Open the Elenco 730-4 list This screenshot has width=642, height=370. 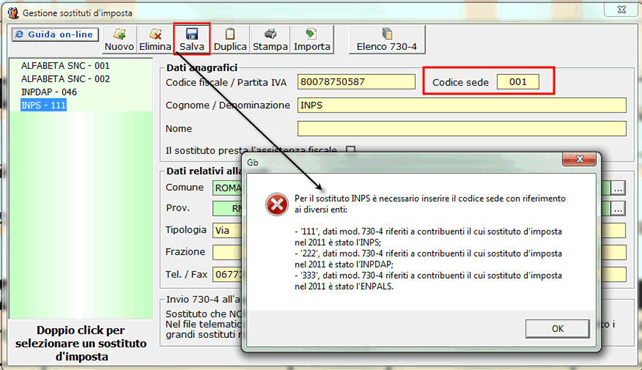[387, 40]
